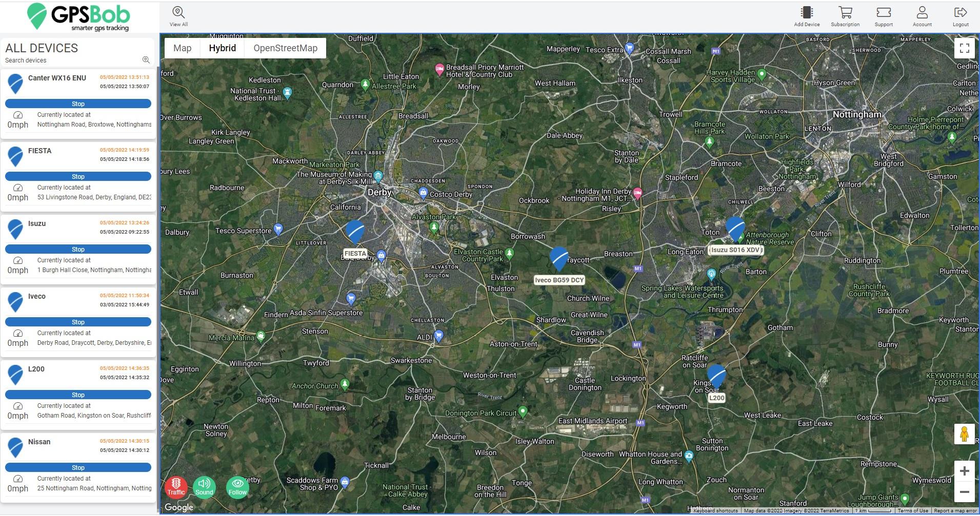Screen dimensions: 980x516
Task: Open the map Terms of Use link
Action: click(913, 511)
